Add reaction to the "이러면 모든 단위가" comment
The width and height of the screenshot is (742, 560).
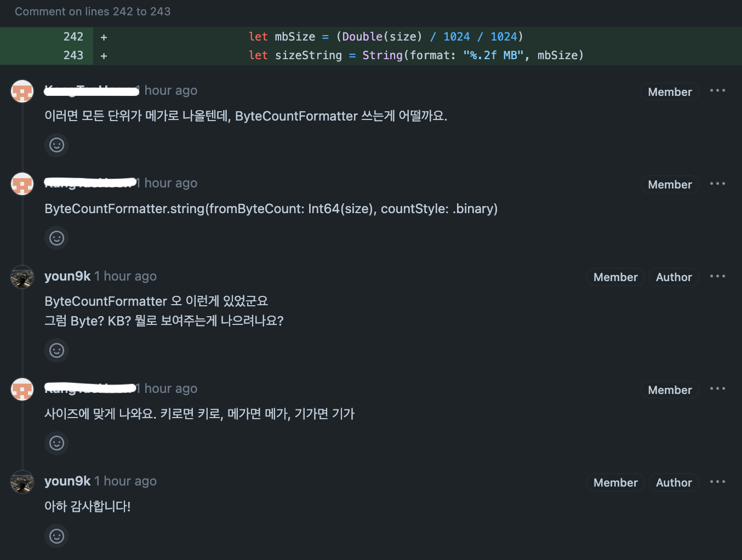pos(56,145)
